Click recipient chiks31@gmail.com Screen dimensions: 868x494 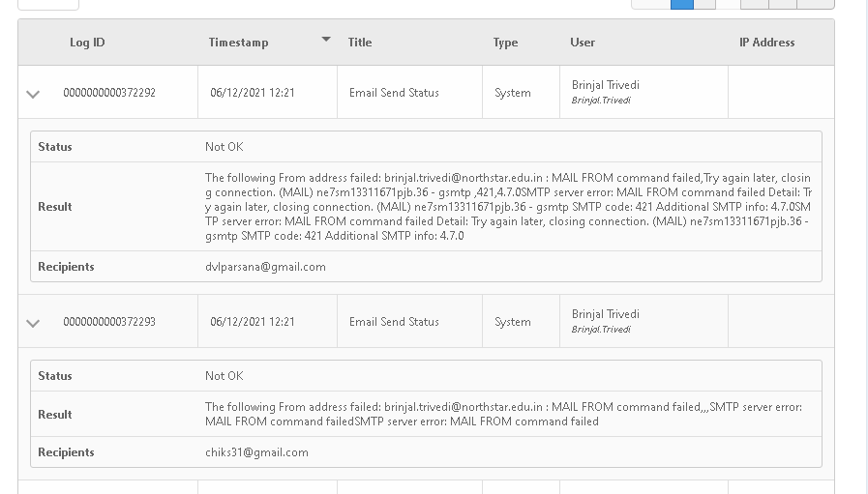(256, 452)
